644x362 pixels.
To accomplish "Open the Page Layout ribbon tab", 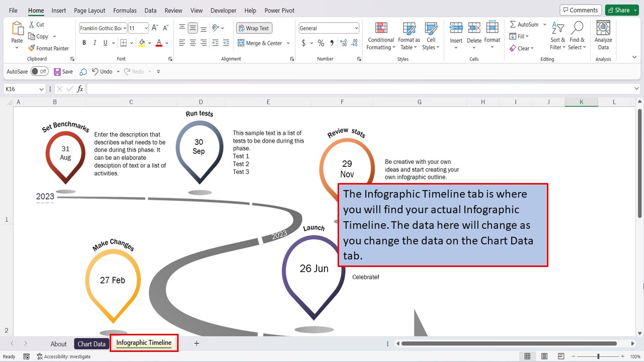I will coord(90,10).
